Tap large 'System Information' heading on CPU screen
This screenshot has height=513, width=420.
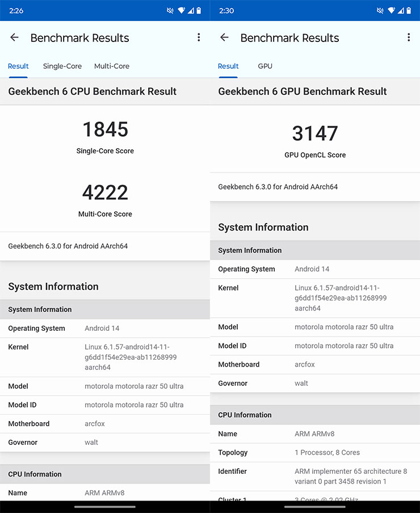tap(53, 286)
